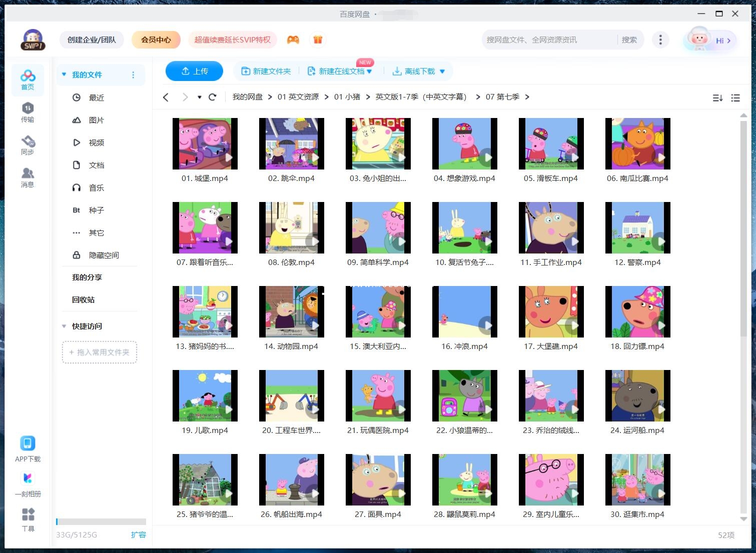The image size is (756, 553).
Task: Open the 传输 (transfer) panel
Action: tap(28, 112)
